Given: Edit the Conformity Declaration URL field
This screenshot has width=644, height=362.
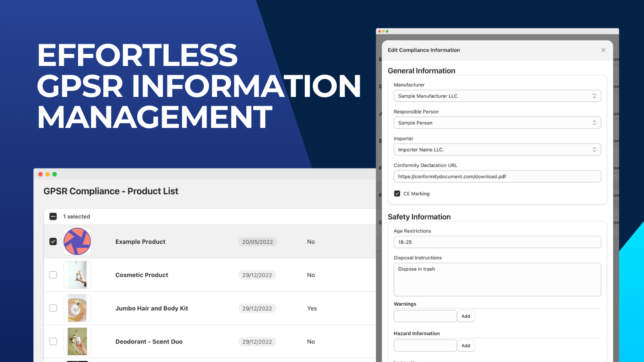Looking at the screenshot, I should [497, 176].
